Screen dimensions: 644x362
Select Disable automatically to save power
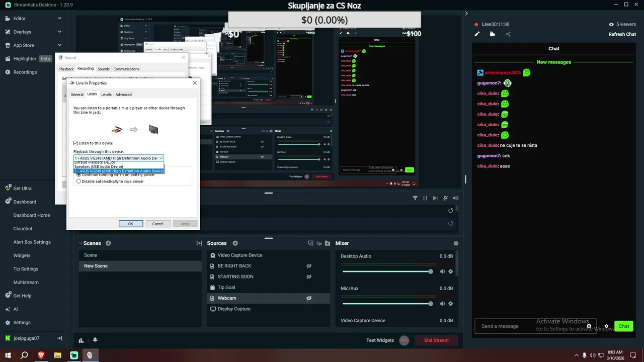(78, 182)
